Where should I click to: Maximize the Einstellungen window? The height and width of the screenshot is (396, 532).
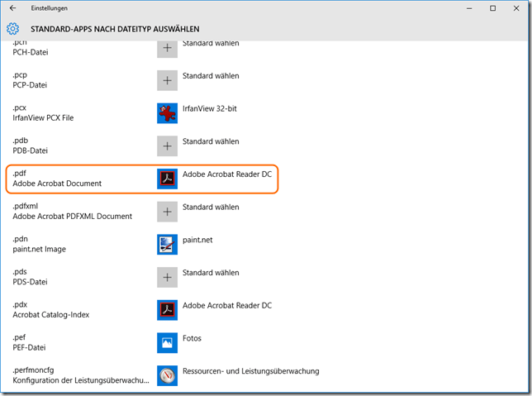[x=493, y=8]
